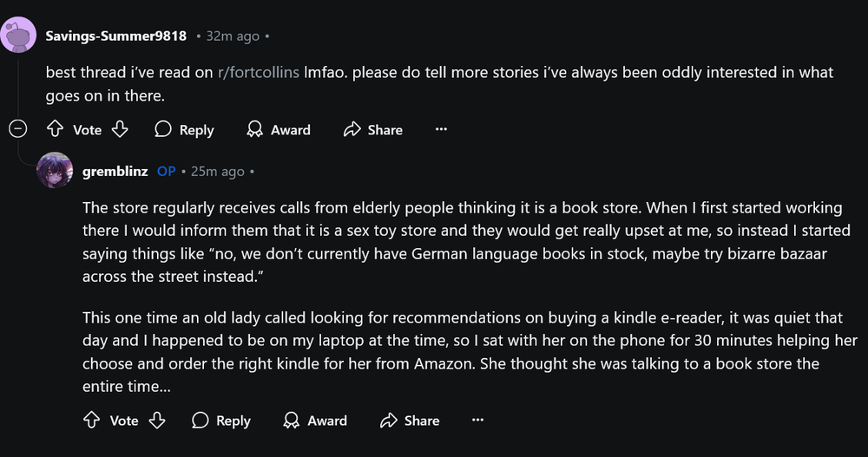Give an Award to Savings-Summer9818's comment

click(279, 129)
